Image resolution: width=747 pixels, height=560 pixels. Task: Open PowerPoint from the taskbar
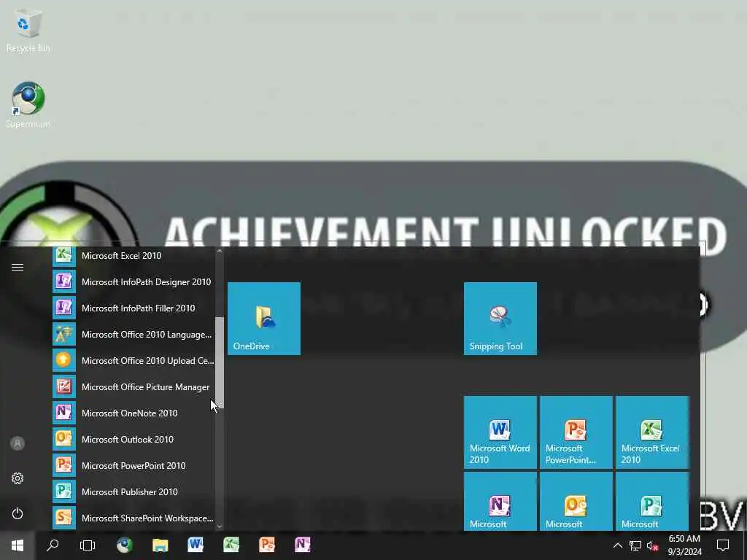(x=267, y=545)
